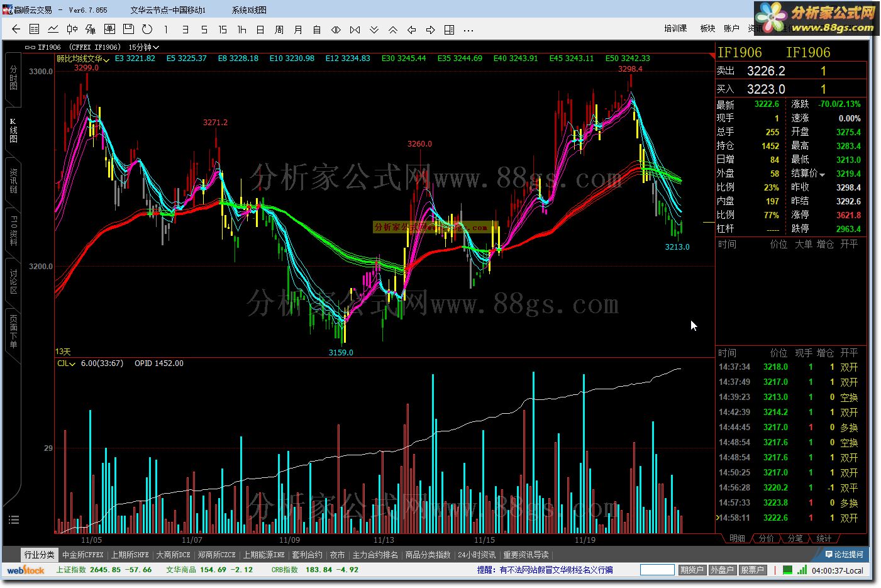The image size is (881, 588).
Task: Open the 系统K线图 title item
Action: coord(249,10)
